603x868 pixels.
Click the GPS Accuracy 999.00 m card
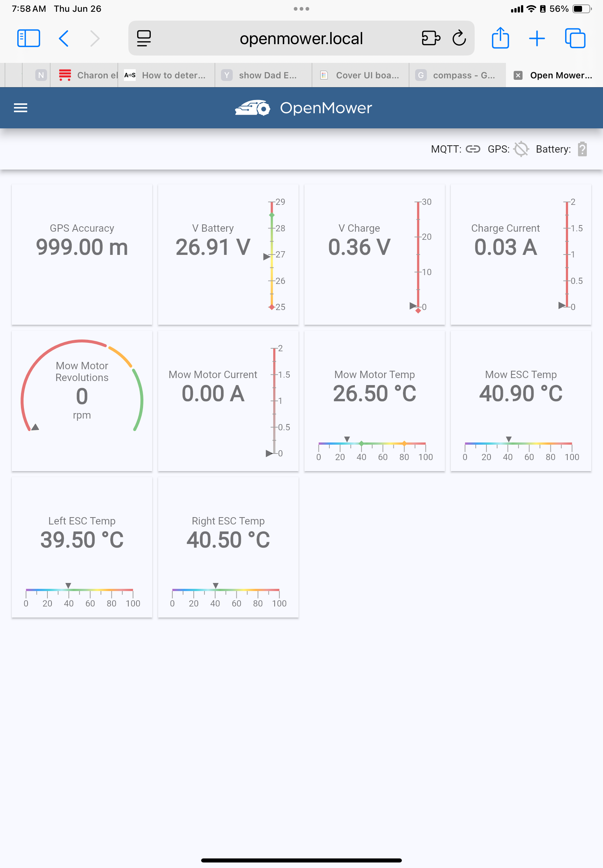pos(82,254)
